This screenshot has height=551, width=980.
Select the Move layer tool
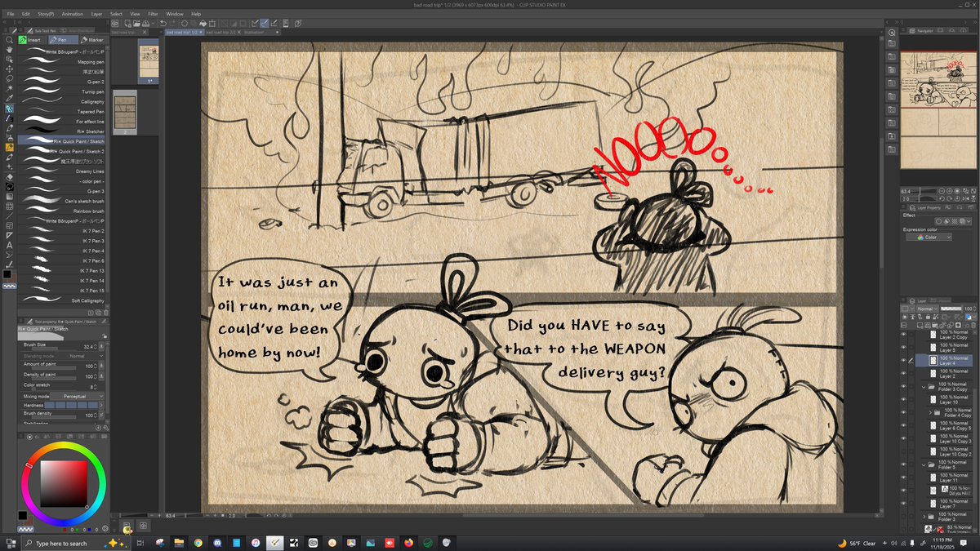tap(9, 68)
